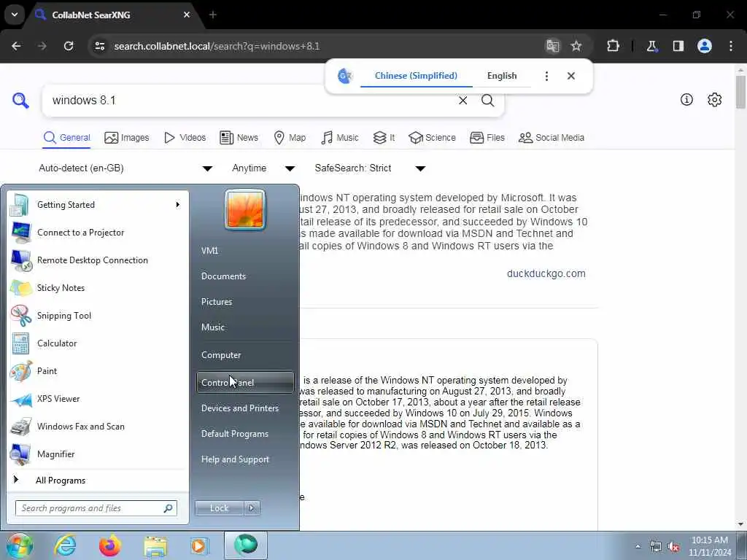Open Firefox from the taskbar
Viewport: 747px width, 560px height.
(x=110, y=545)
